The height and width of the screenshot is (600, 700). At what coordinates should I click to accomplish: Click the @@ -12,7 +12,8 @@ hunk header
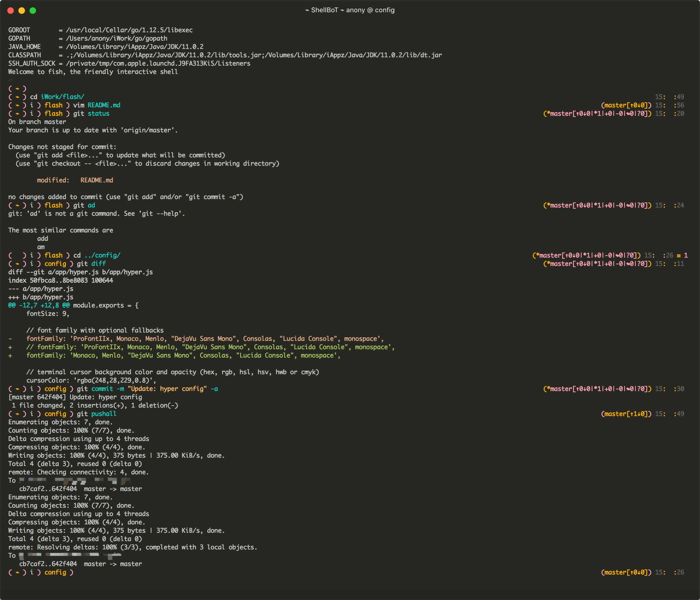[x=39, y=305]
